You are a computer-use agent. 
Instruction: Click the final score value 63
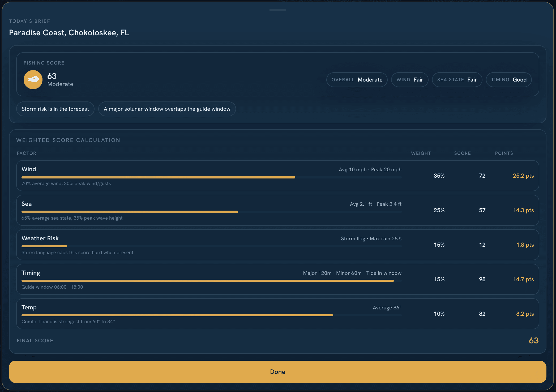tap(534, 340)
